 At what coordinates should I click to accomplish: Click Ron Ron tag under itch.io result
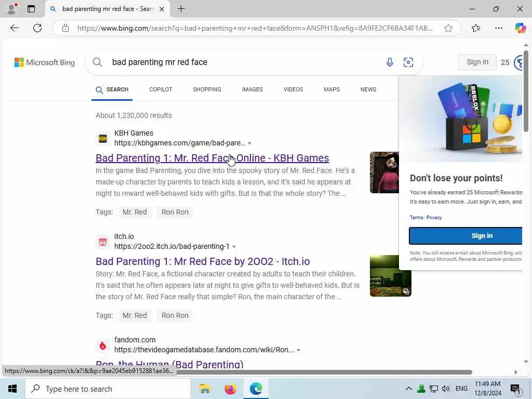(175, 315)
